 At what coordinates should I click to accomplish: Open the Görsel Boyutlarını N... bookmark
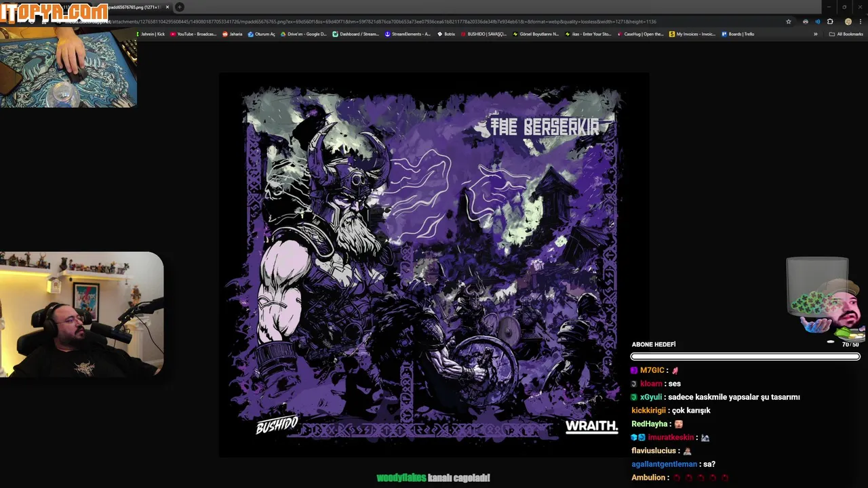point(535,34)
